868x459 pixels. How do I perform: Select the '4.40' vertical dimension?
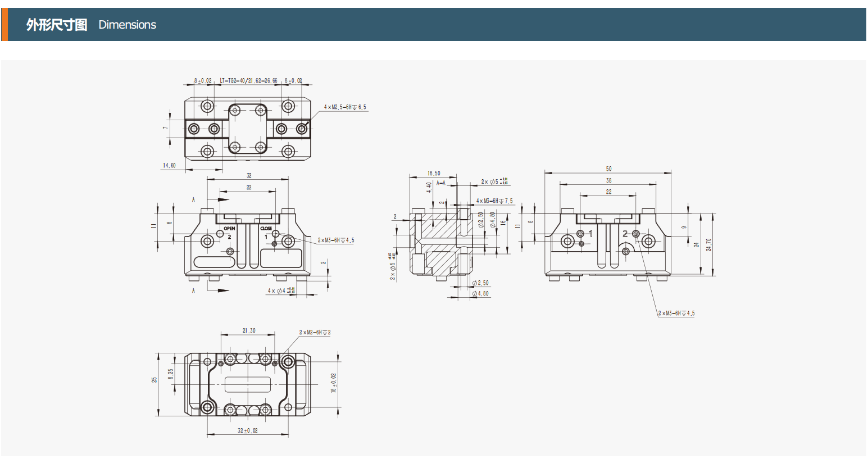pyautogui.click(x=429, y=187)
